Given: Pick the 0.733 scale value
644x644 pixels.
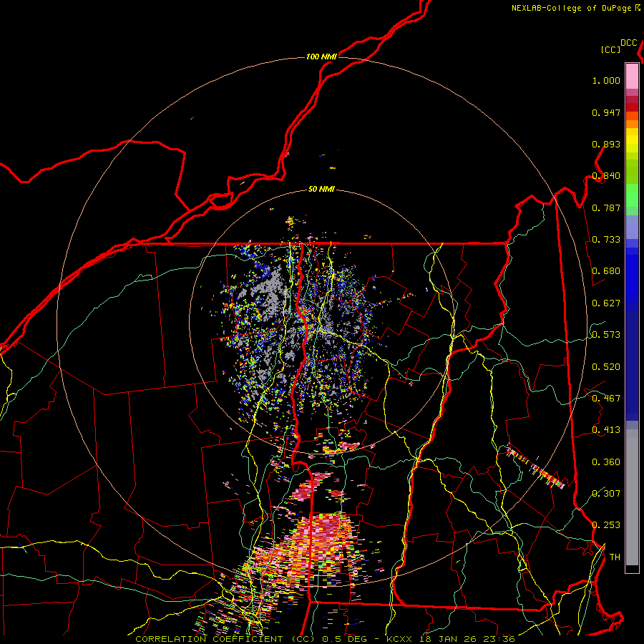Looking at the screenshot, I should coord(606,240).
